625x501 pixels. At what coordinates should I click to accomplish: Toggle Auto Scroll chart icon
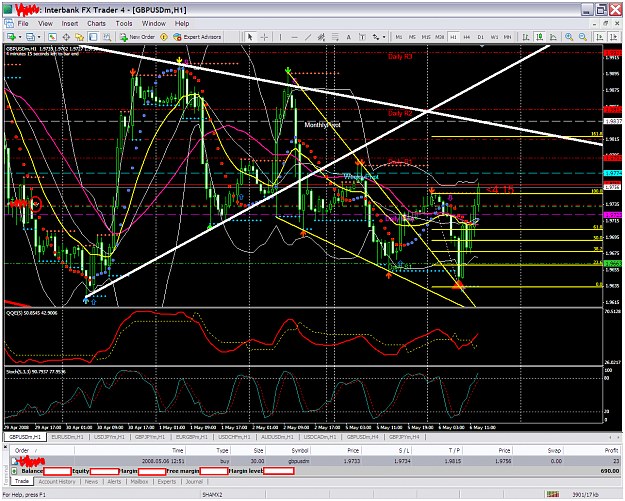599,37
